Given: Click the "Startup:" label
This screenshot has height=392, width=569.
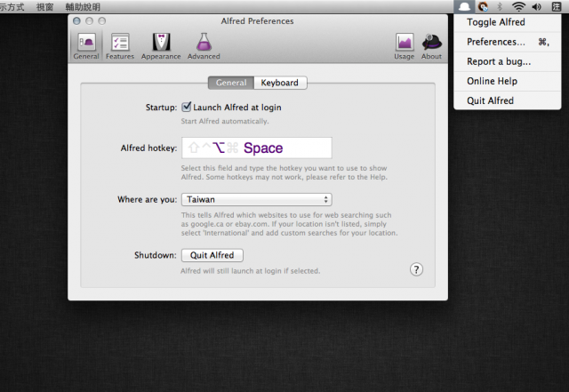Looking at the screenshot, I should (161, 108).
